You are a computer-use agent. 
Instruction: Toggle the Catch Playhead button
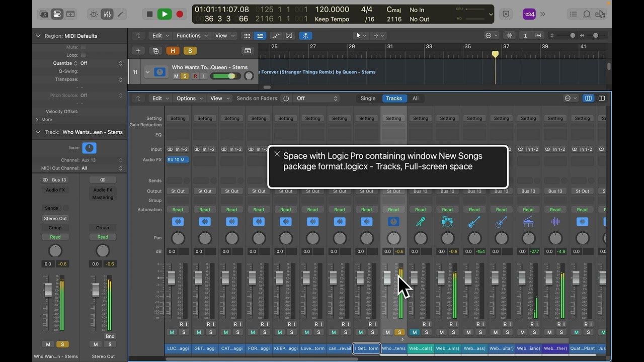coord(305,36)
